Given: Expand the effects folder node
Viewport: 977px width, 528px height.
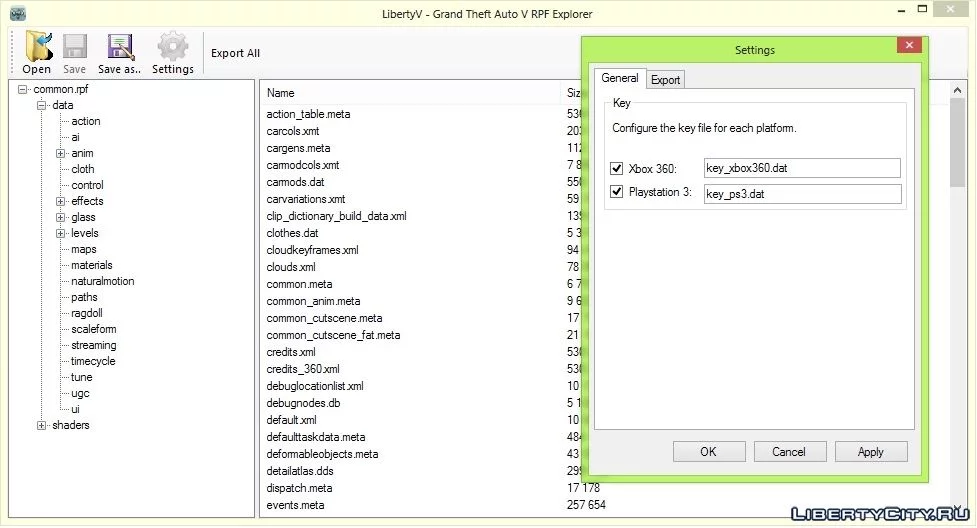Looking at the screenshot, I should pyautogui.click(x=60, y=201).
